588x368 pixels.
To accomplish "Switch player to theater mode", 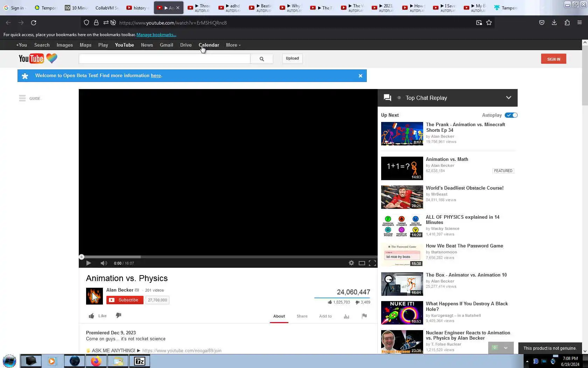I will click(362, 263).
